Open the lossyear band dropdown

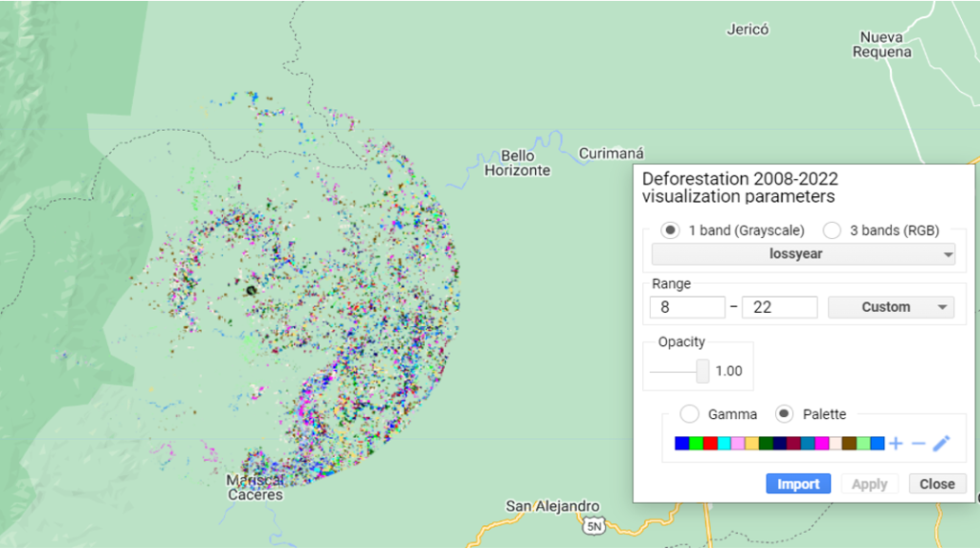pyautogui.click(x=804, y=254)
